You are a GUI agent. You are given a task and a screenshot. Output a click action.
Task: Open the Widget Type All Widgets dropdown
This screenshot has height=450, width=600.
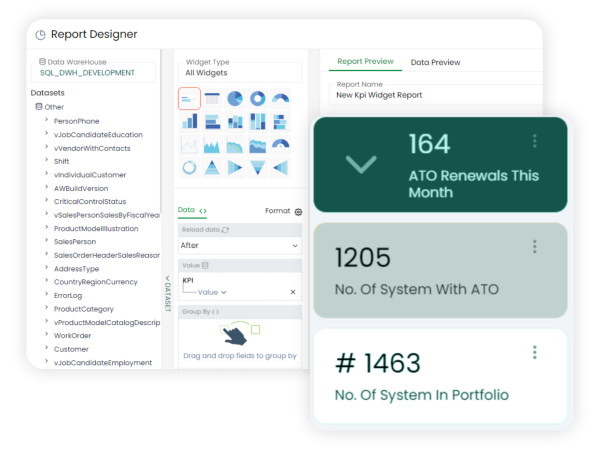[x=240, y=72]
